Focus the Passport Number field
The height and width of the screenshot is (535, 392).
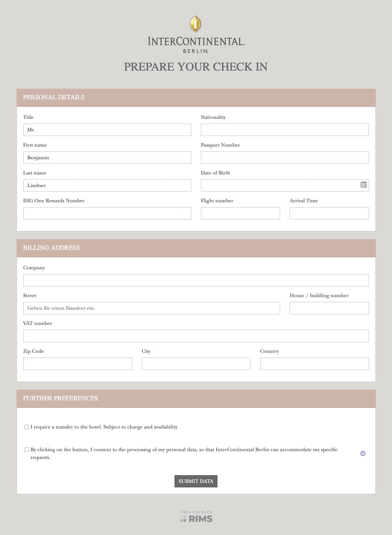tap(285, 158)
